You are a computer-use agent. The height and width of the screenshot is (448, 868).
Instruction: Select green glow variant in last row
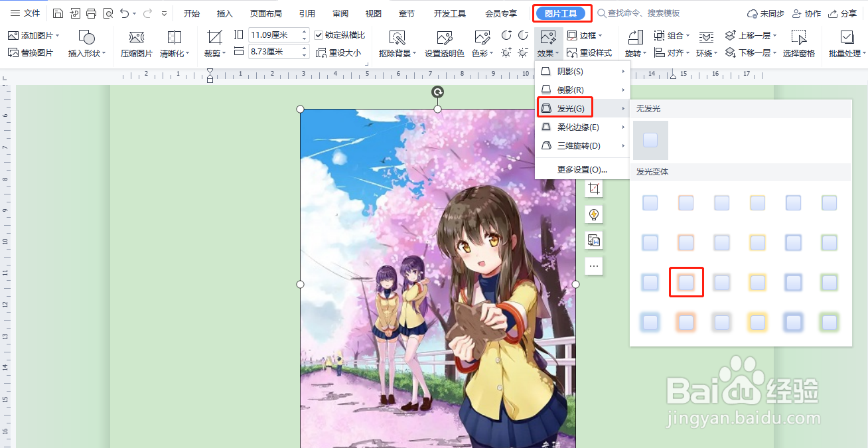click(x=830, y=323)
